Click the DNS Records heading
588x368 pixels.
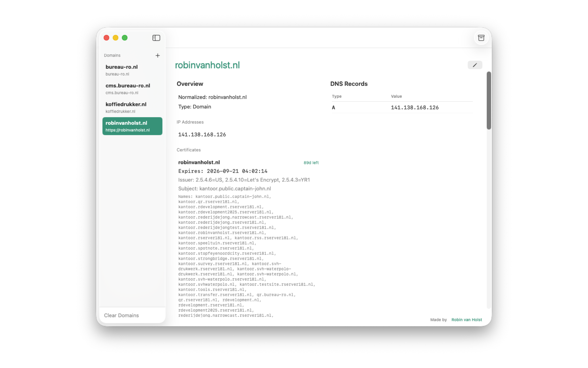349,84
